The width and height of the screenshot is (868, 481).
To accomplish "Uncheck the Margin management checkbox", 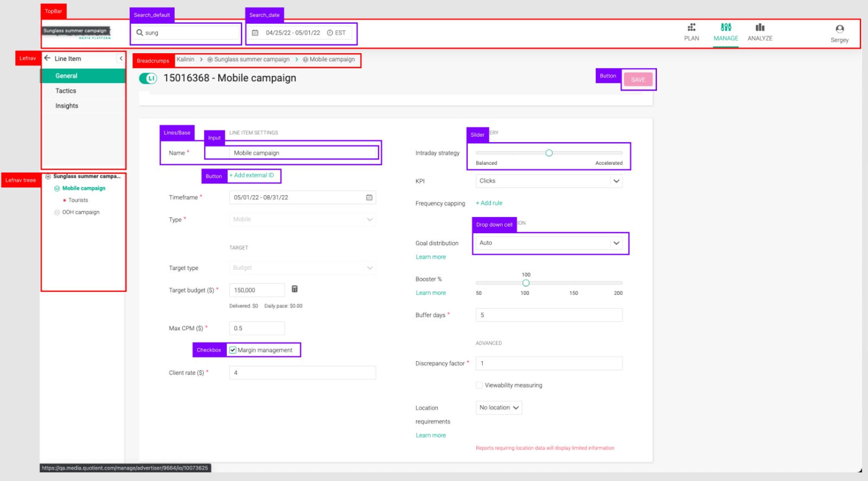I will click(x=232, y=350).
